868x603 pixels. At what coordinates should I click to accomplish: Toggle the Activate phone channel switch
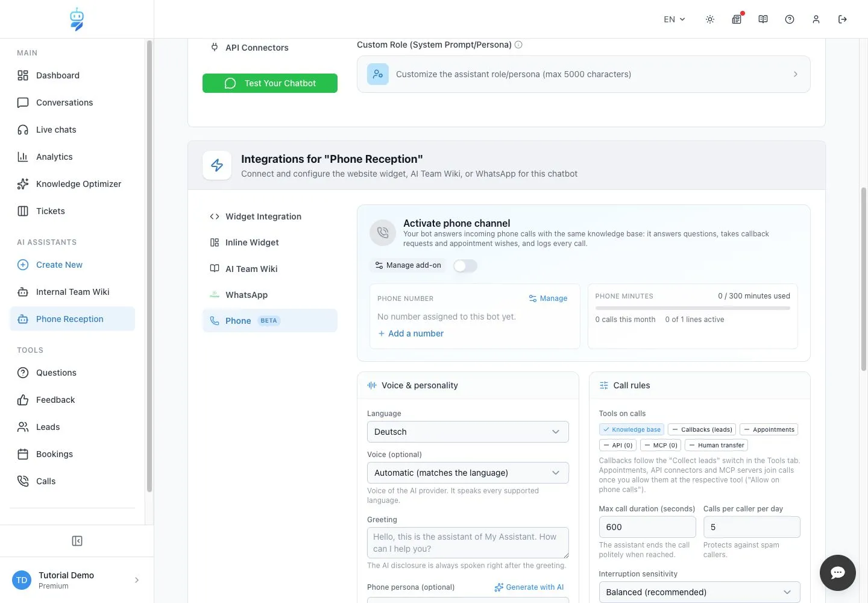pos(465,266)
